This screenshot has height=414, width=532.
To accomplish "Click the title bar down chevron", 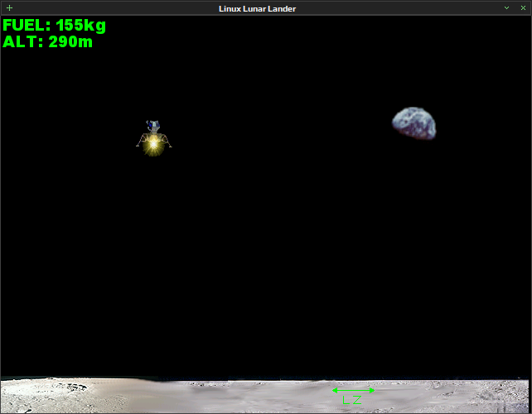I will pos(506,7).
